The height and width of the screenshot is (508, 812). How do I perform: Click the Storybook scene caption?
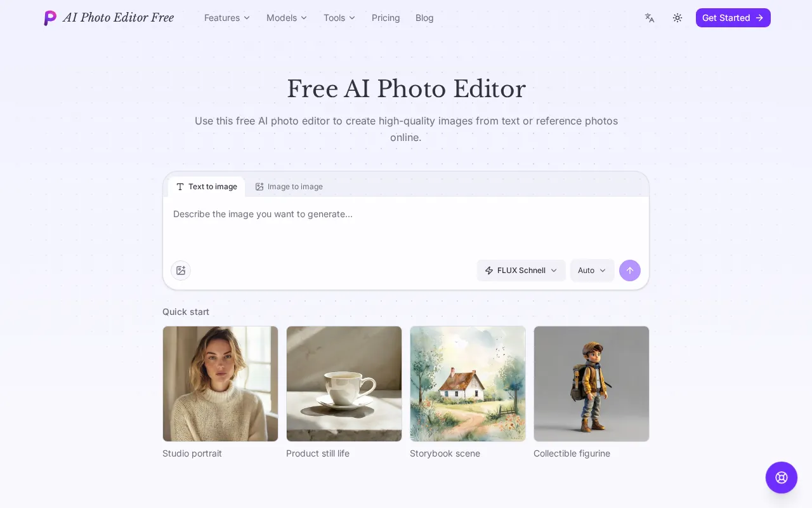[x=445, y=453]
